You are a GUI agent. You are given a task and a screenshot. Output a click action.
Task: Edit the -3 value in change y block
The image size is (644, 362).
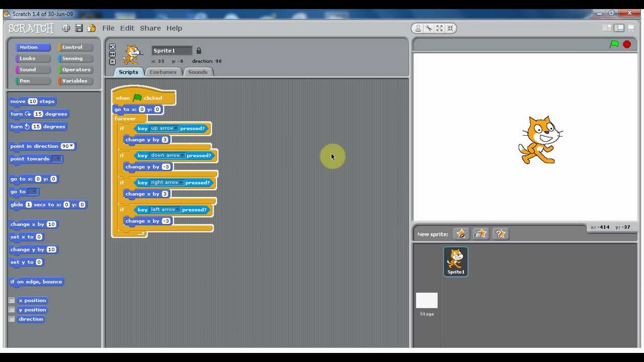tap(166, 167)
